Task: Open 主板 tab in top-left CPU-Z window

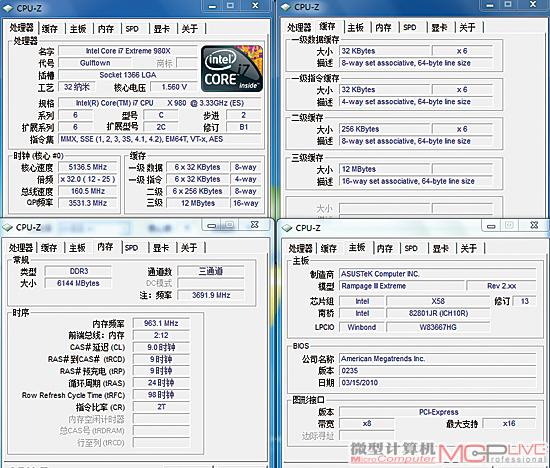Action: pyautogui.click(x=78, y=28)
